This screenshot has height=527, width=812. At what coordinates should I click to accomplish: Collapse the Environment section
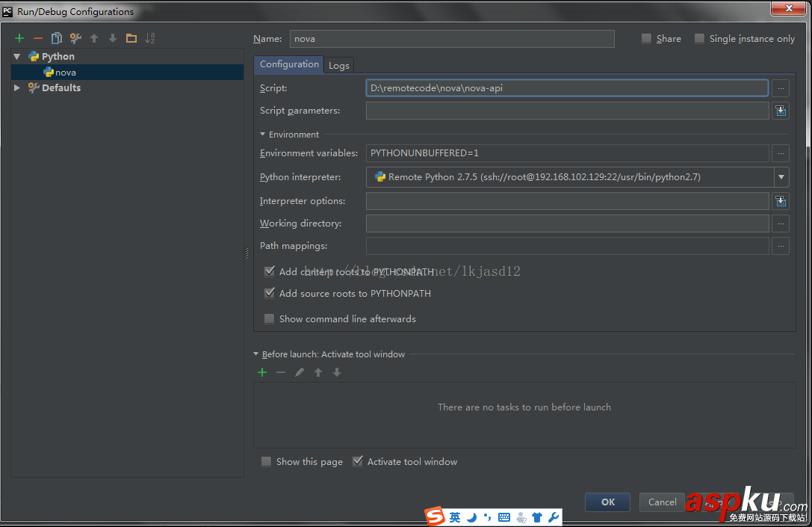pyautogui.click(x=263, y=134)
